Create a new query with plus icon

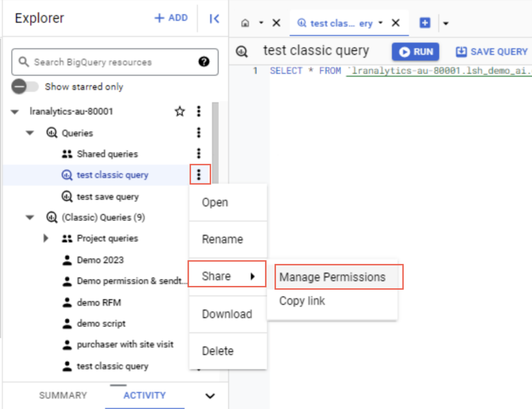[425, 23]
